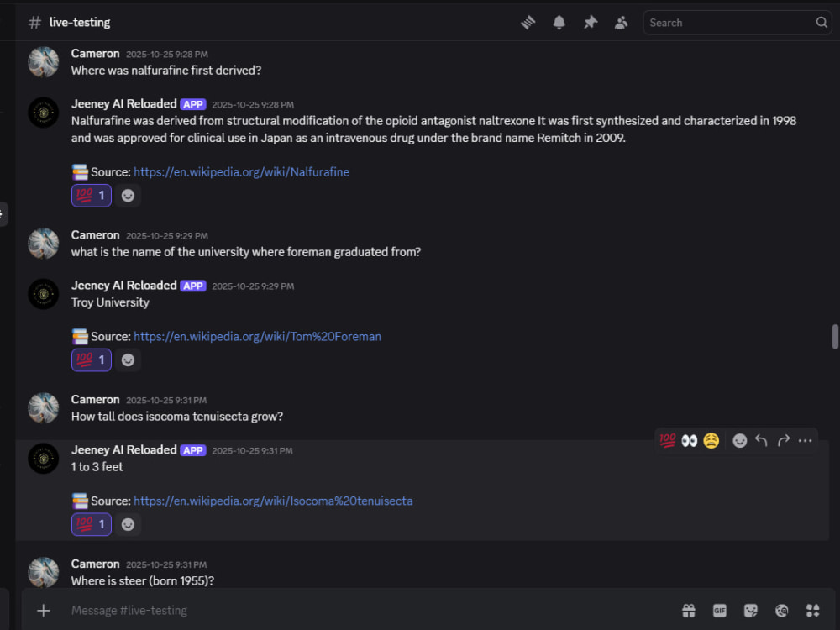Screen dimensions: 840x630
Task: Open the Isocoma tenuisecta Wikipedia link
Action: [x=273, y=501]
